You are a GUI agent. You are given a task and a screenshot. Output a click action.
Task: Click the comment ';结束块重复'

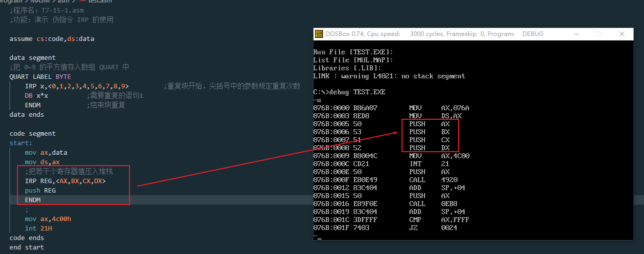point(106,105)
